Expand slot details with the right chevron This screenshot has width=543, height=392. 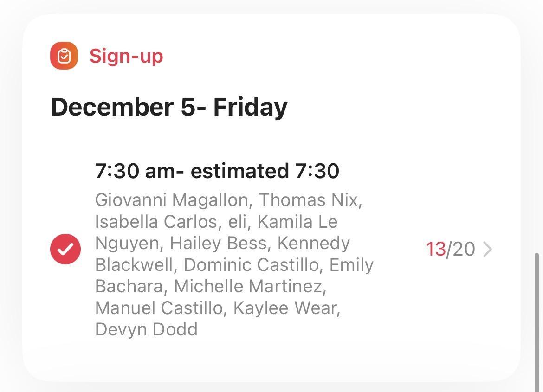pyautogui.click(x=487, y=250)
